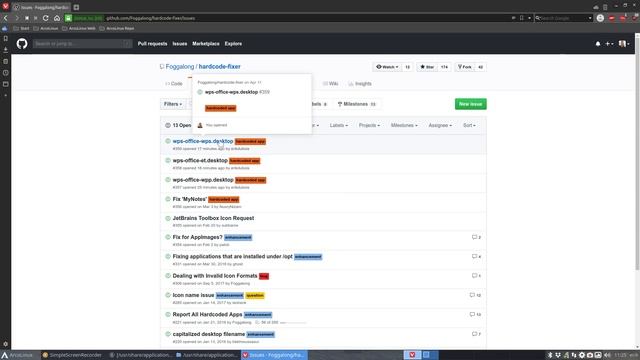Viewport: 640px width, 360px height.
Task: Open the Milestones button
Action: coord(357,104)
